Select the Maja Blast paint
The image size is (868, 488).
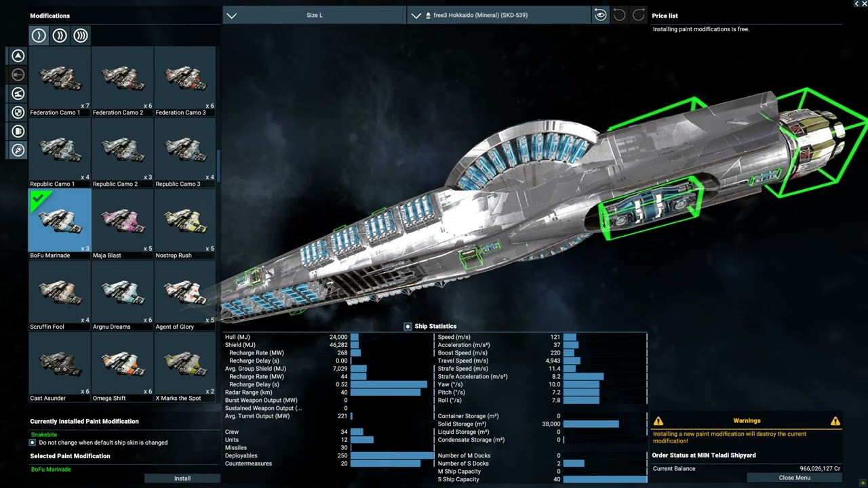click(123, 224)
